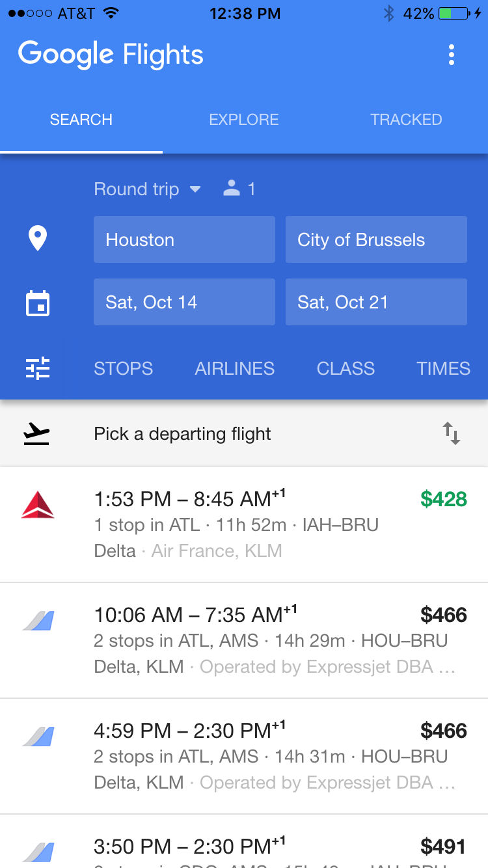Tap the red Delta airline logo
The height and width of the screenshot is (868, 488).
[x=37, y=506]
